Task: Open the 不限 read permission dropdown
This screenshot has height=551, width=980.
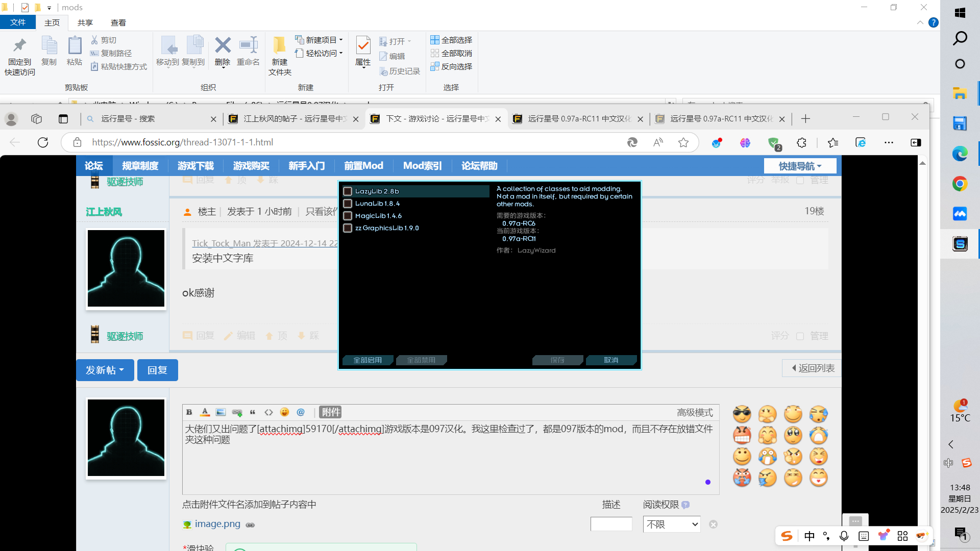Action: coord(672,524)
